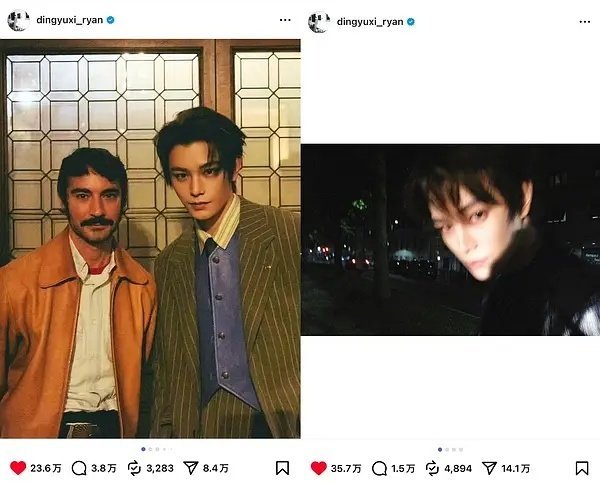Open dingyuxi_ryan profile from right post username
This screenshot has height=485, width=600.
(x=370, y=22)
